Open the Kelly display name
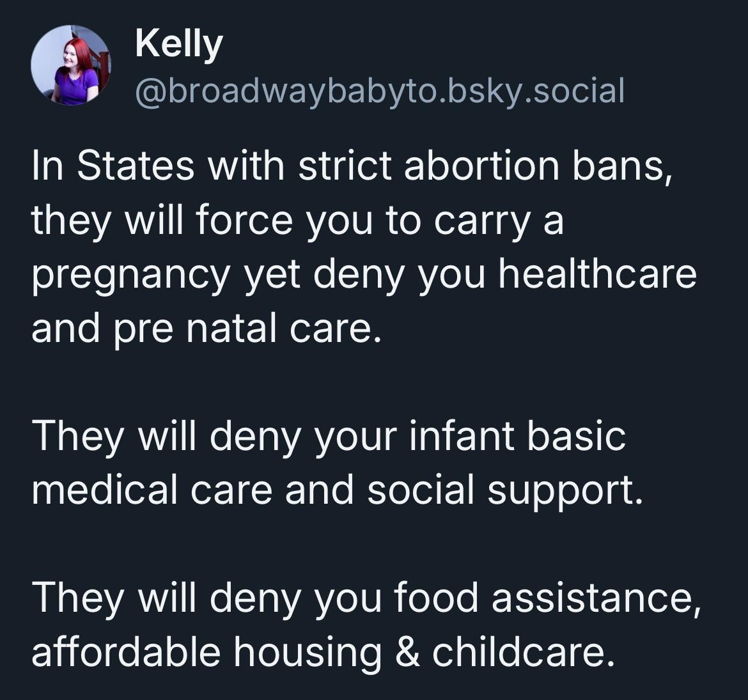Image resolution: width=748 pixels, height=700 pixels. [x=179, y=45]
